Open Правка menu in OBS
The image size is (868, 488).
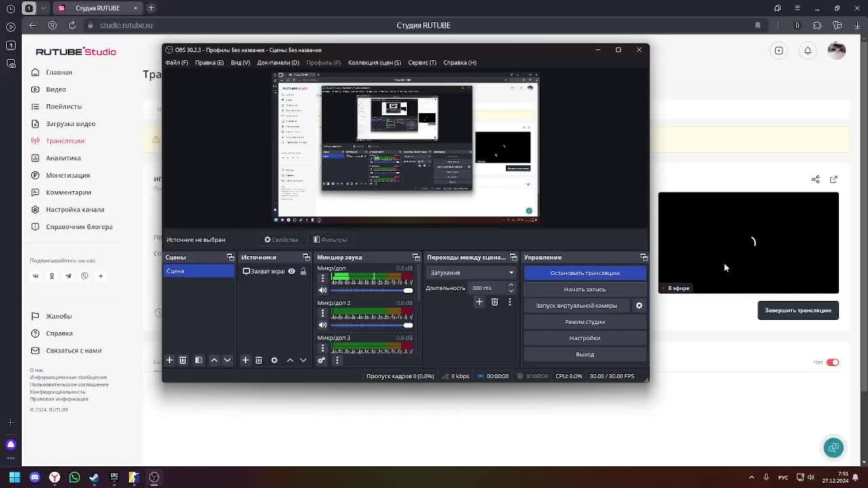point(209,62)
